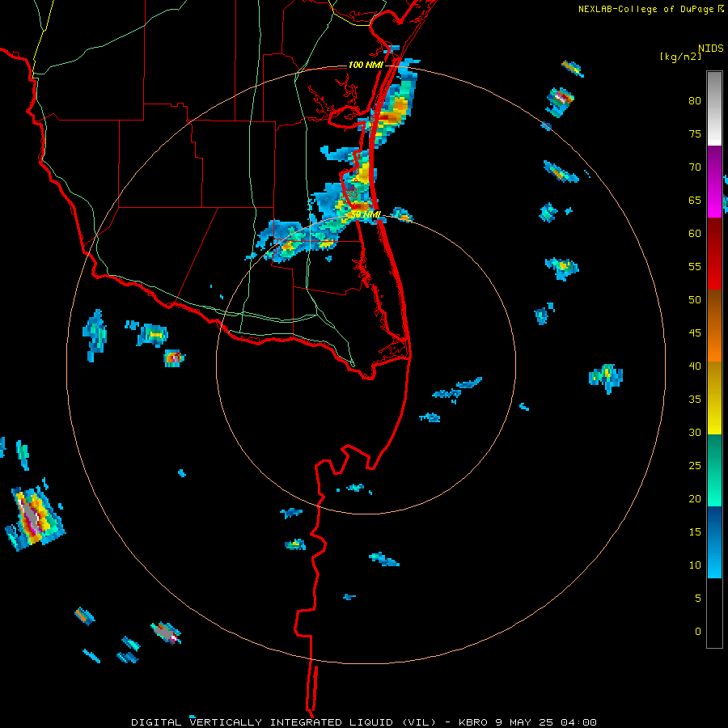728x728 pixels.
Task: Pick the blue-cyan segment of the color bar
Action: pyautogui.click(x=714, y=542)
